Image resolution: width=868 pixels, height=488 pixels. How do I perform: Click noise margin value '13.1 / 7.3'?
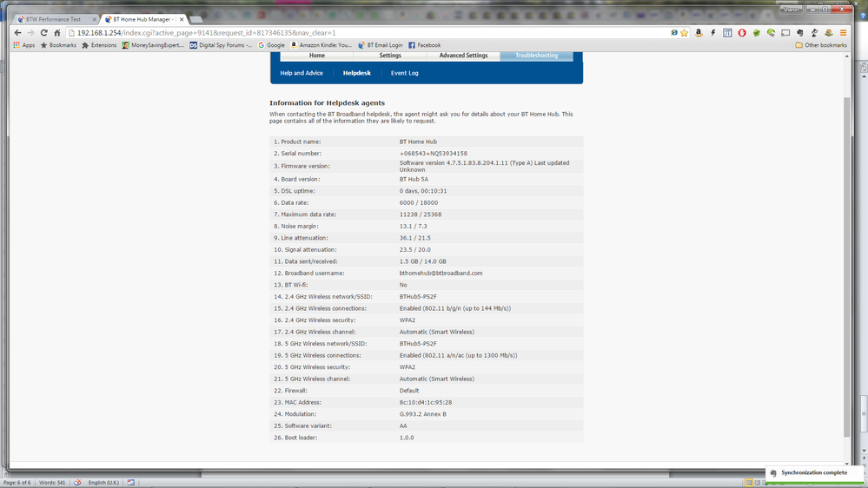tap(413, 227)
